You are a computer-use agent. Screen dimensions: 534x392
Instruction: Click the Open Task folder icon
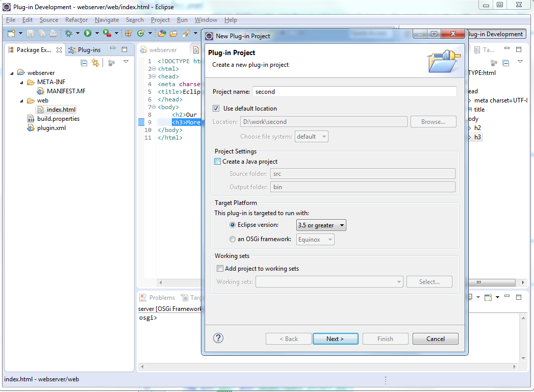pos(174,33)
